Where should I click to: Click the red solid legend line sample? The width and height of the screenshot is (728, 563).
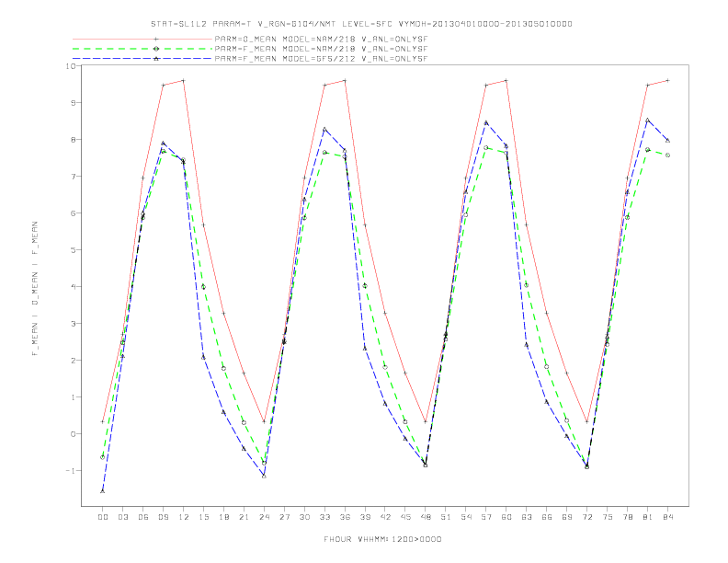[142, 39]
